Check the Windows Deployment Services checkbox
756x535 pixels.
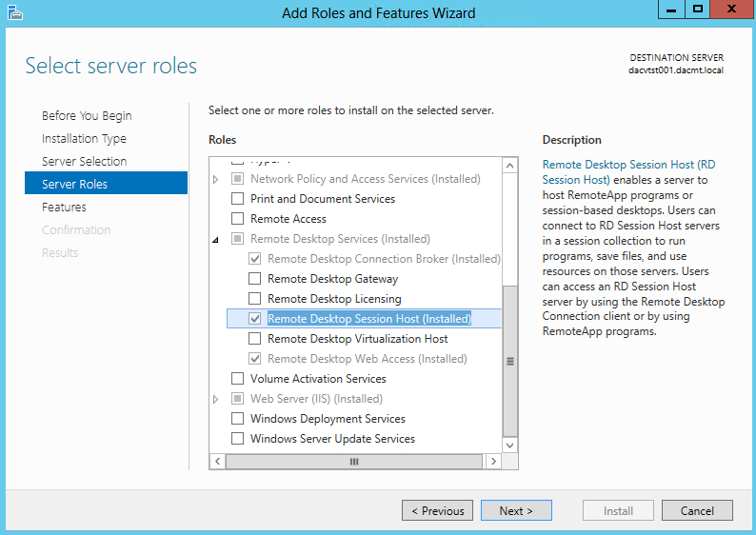click(237, 419)
